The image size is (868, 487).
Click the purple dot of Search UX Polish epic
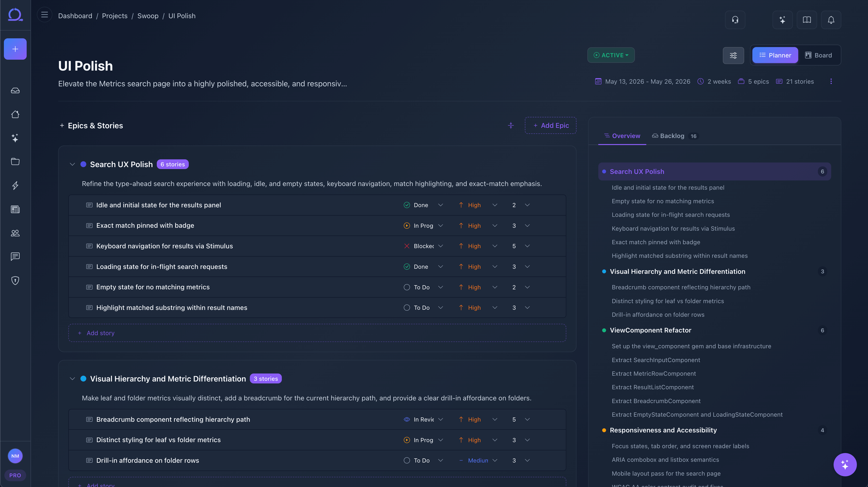83,165
